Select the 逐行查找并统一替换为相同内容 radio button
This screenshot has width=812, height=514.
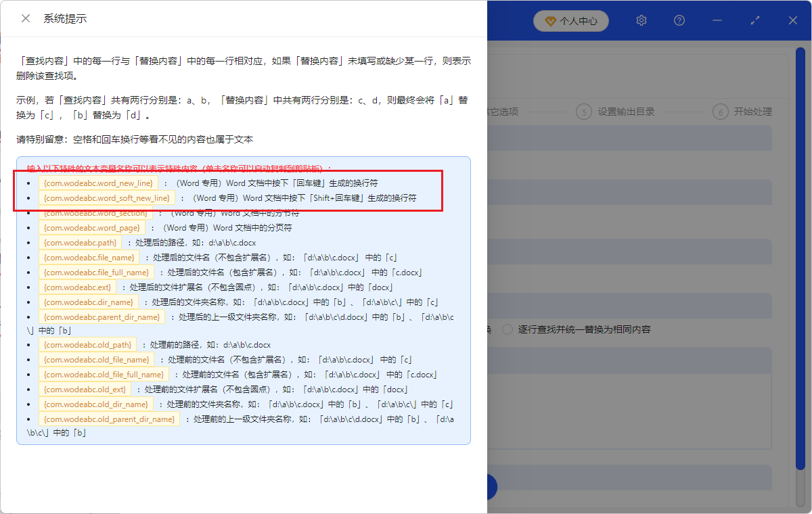(x=507, y=329)
